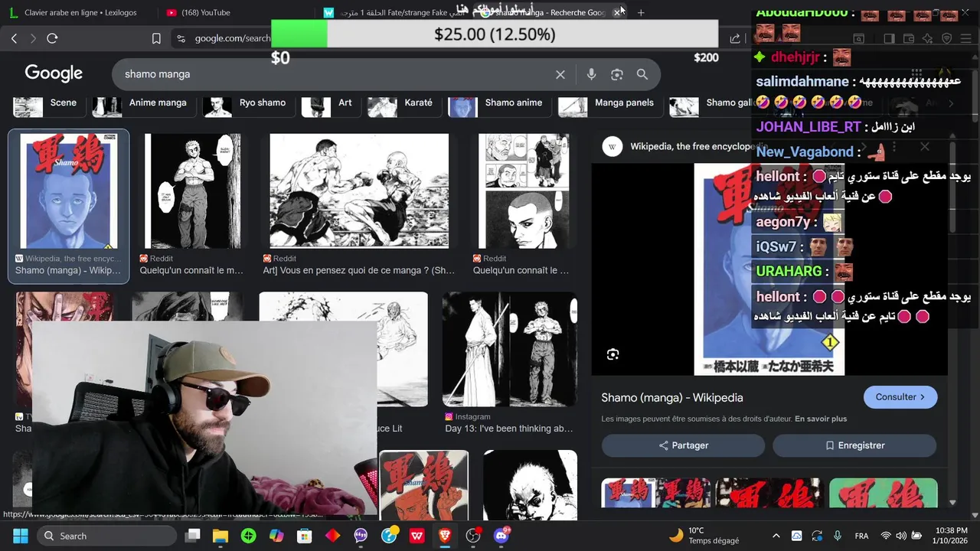Close the shamo manga browser tab
The height and width of the screenshot is (551, 980).
617,12
